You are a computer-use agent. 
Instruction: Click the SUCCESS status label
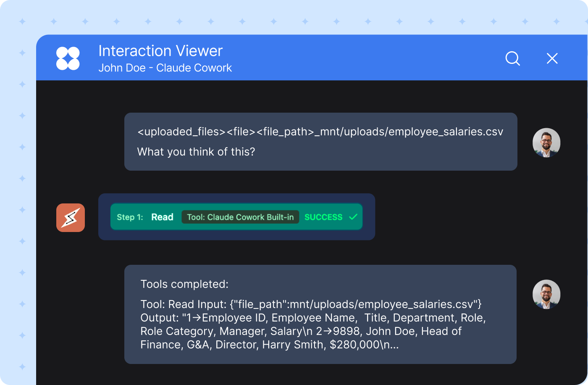(323, 217)
